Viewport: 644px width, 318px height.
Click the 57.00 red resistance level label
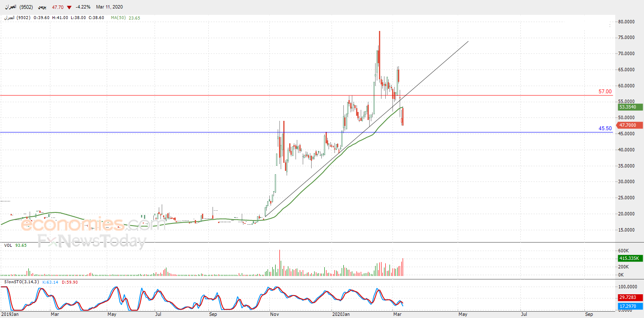605,92
